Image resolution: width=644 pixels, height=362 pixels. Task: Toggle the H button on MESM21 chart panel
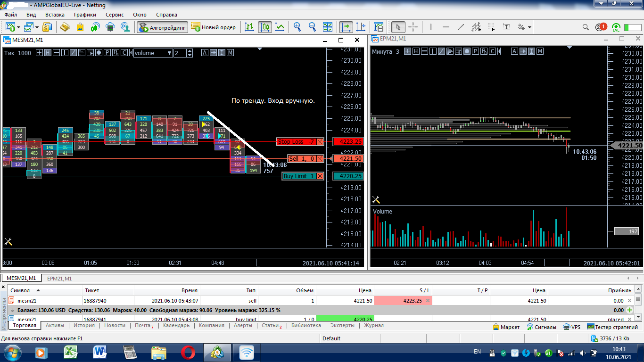click(x=48, y=53)
